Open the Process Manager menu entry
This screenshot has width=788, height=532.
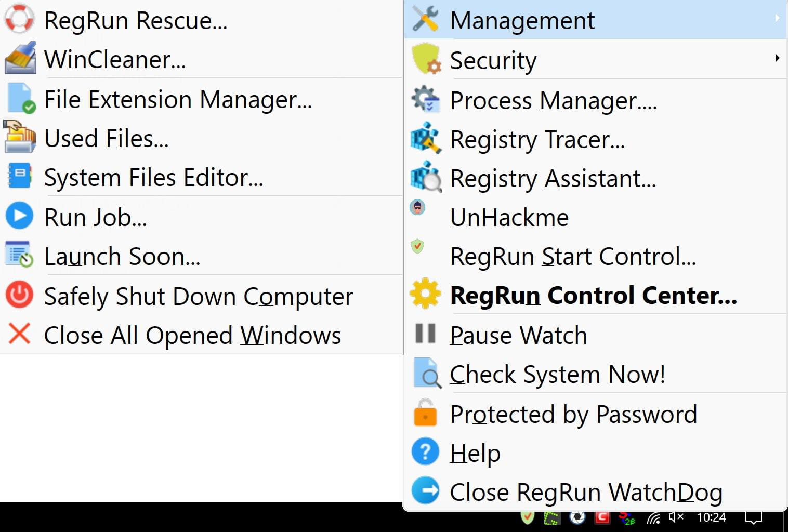[595, 100]
